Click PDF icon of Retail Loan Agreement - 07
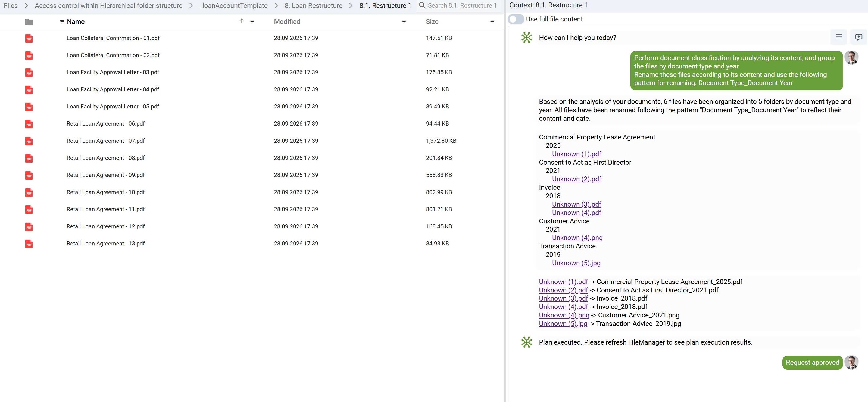 (x=29, y=141)
